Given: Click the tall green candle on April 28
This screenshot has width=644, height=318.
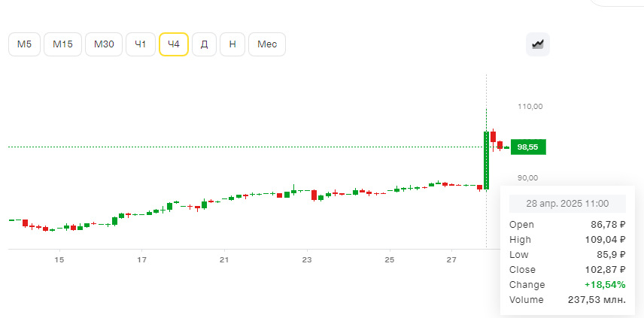Looking at the screenshot, I should tap(486, 160).
